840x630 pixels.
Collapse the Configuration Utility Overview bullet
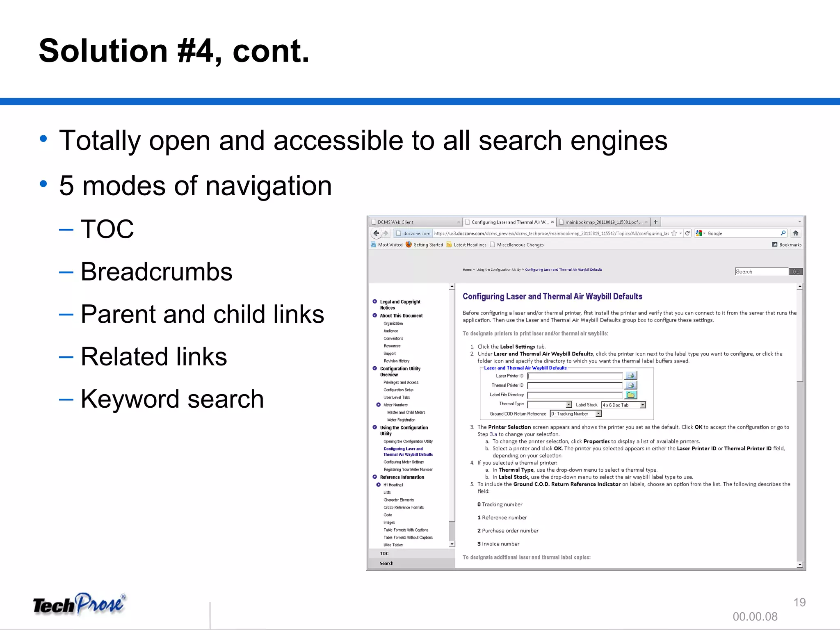click(374, 368)
